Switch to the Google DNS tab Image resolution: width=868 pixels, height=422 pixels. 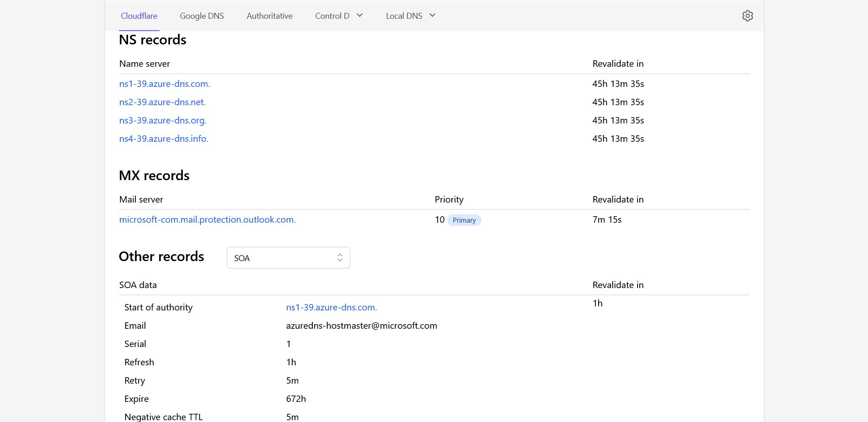(202, 16)
